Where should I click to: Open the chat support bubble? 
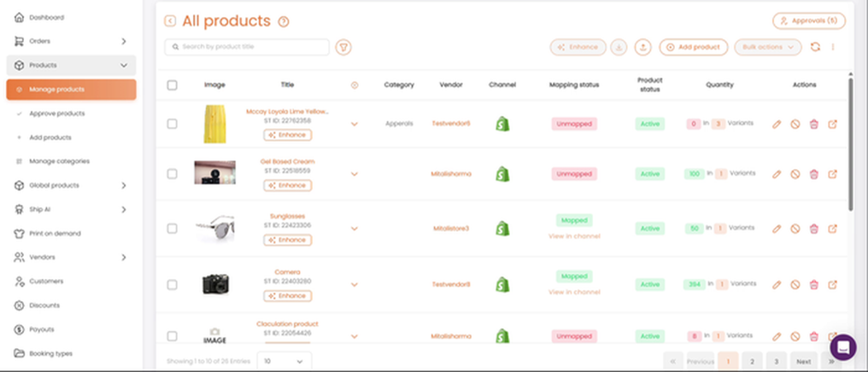[x=843, y=347]
